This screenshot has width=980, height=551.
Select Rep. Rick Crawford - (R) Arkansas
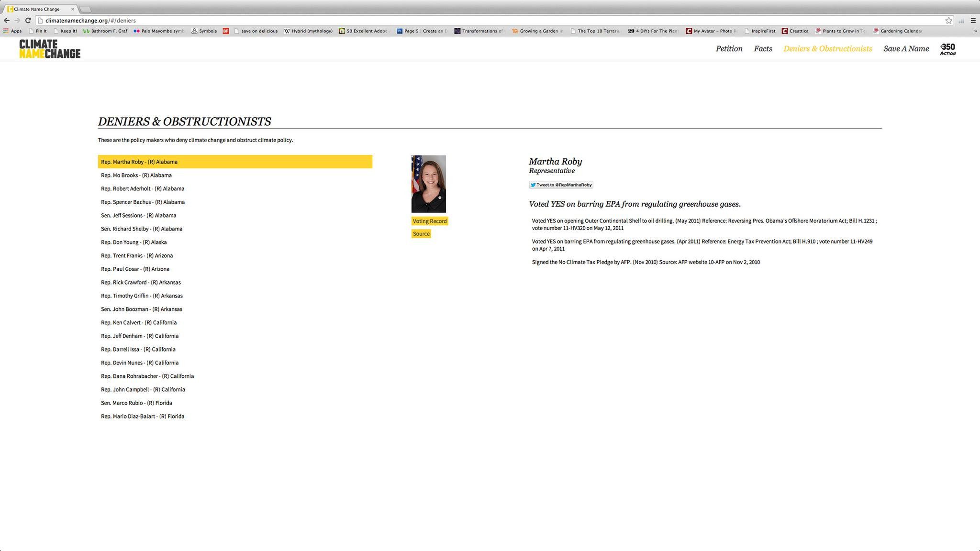point(235,282)
